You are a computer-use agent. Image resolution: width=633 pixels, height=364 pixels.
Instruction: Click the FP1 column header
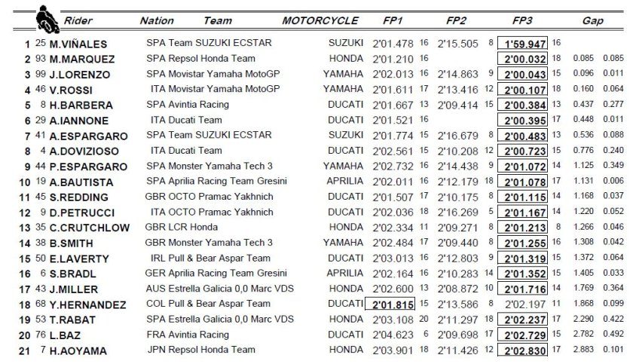tap(392, 21)
